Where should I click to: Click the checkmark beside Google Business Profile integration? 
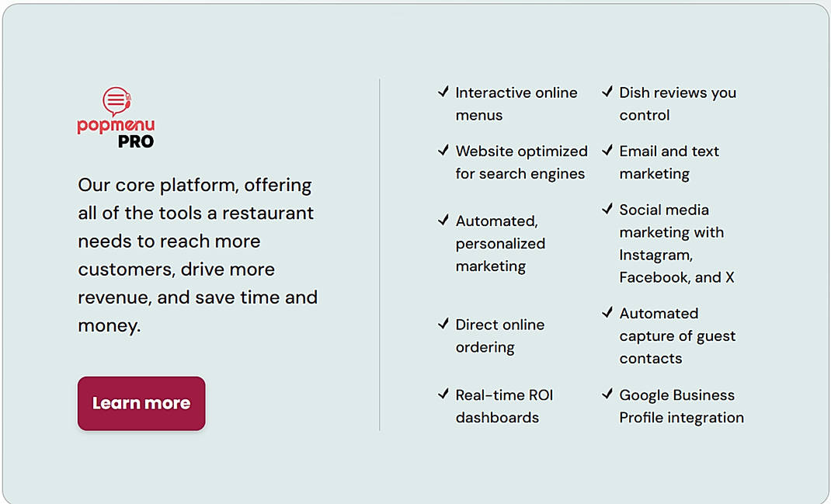tap(607, 394)
